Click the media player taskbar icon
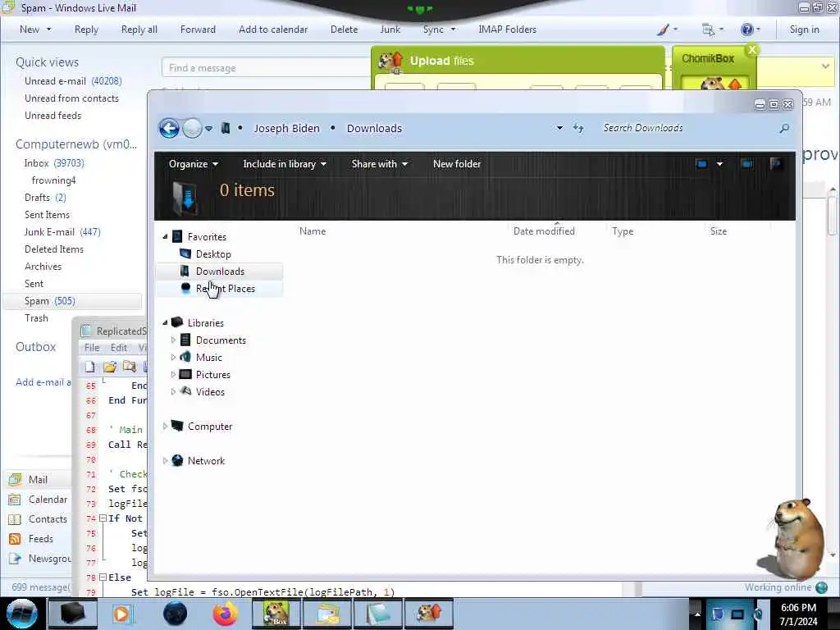Viewport: 840px width, 630px height. (x=121, y=614)
